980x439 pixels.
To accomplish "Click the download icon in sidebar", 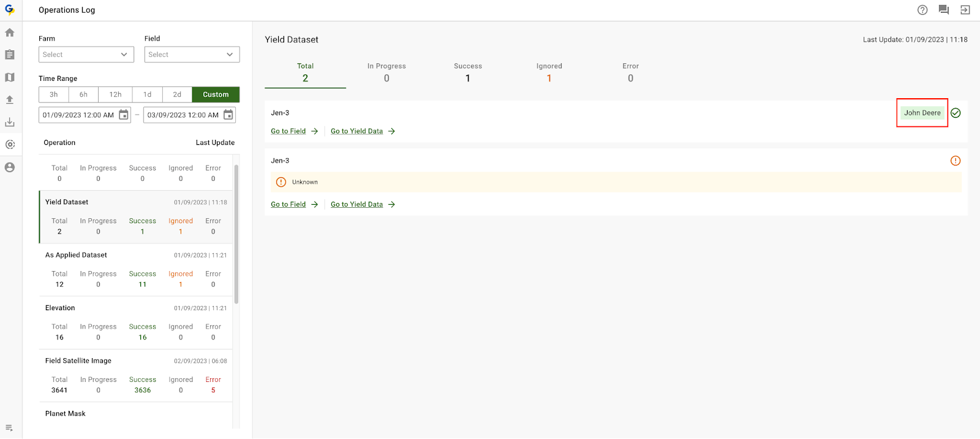I will (x=10, y=123).
